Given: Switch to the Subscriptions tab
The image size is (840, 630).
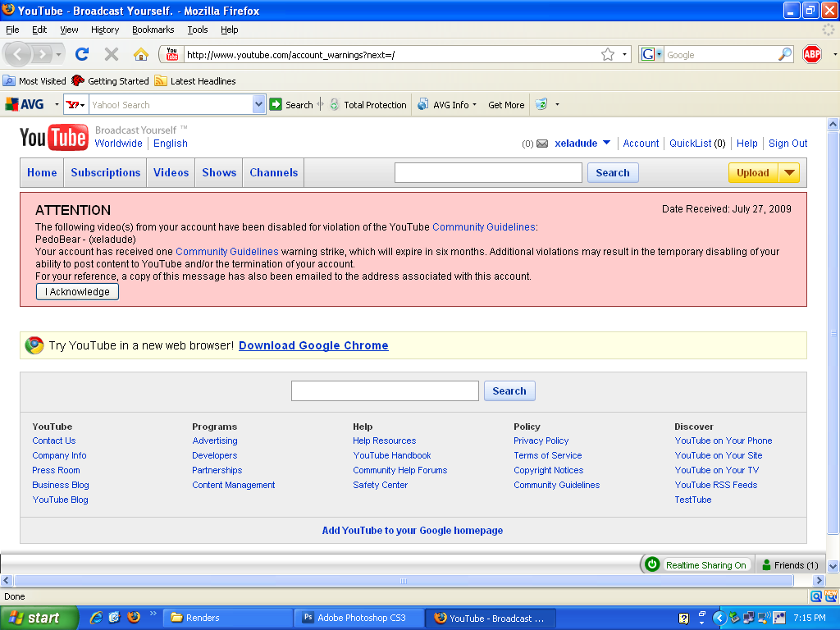Looking at the screenshot, I should pos(106,172).
